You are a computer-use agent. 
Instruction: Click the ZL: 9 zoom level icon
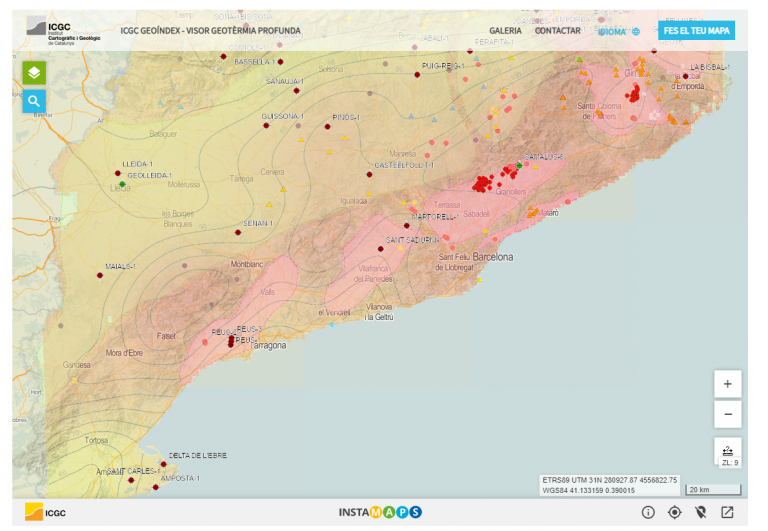click(x=727, y=453)
